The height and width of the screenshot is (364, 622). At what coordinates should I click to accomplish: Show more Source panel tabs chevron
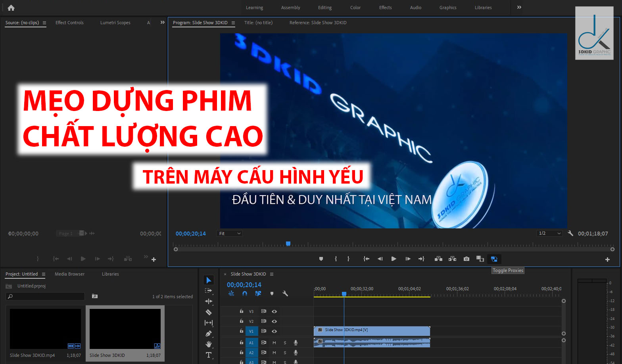pyautogui.click(x=162, y=23)
